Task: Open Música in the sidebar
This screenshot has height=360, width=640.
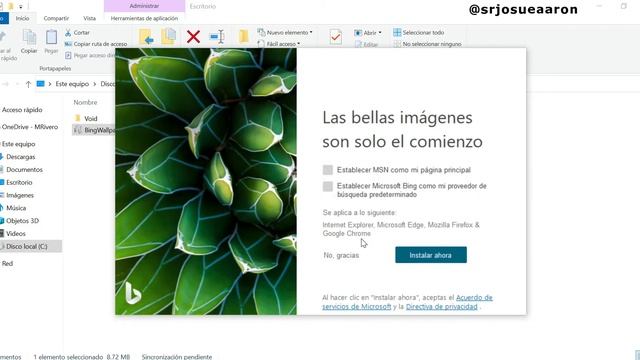Action: (x=16, y=208)
